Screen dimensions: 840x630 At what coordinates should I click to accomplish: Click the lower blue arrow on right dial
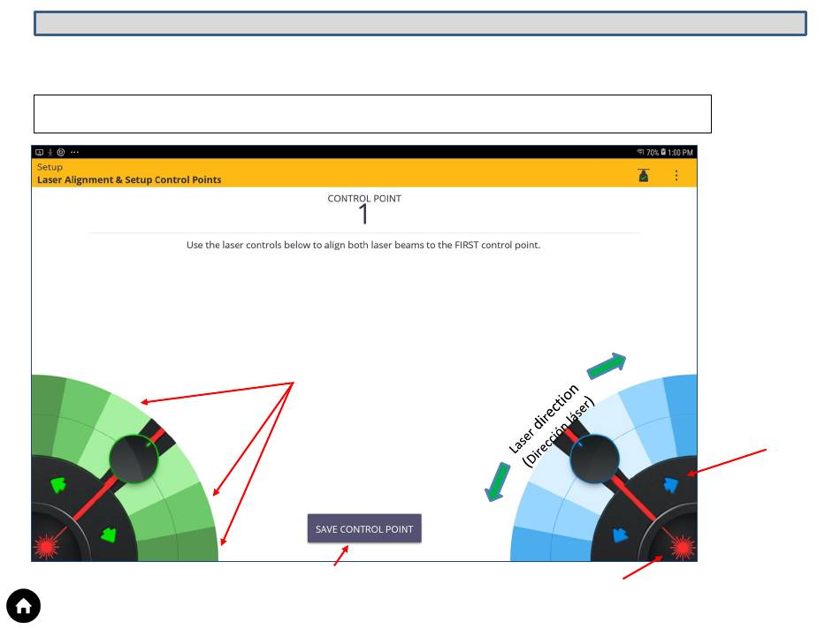point(620,535)
